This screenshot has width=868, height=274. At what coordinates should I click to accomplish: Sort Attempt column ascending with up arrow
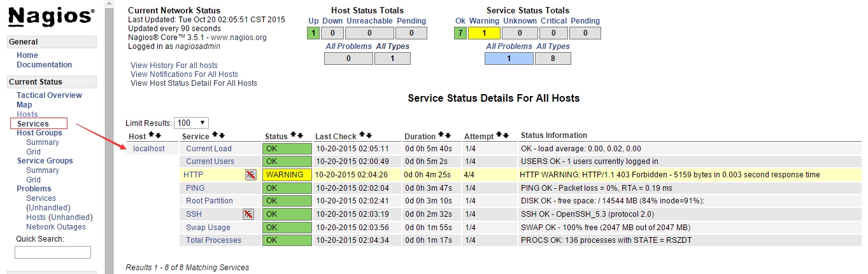pyautogui.click(x=499, y=136)
